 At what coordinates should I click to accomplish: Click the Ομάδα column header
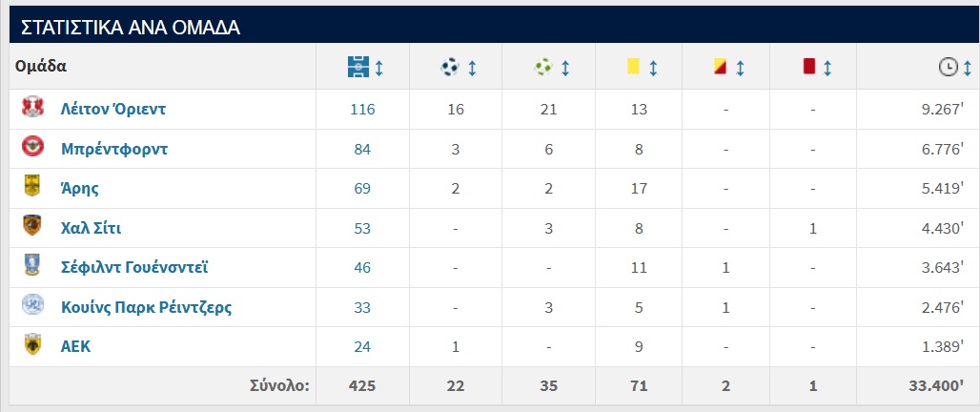coord(40,67)
